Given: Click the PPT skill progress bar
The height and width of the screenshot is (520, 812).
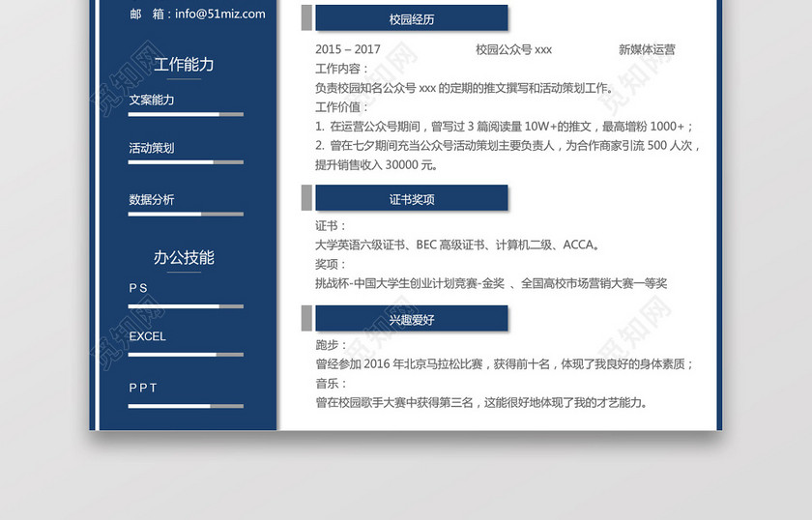Looking at the screenshot, I should (x=186, y=406).
